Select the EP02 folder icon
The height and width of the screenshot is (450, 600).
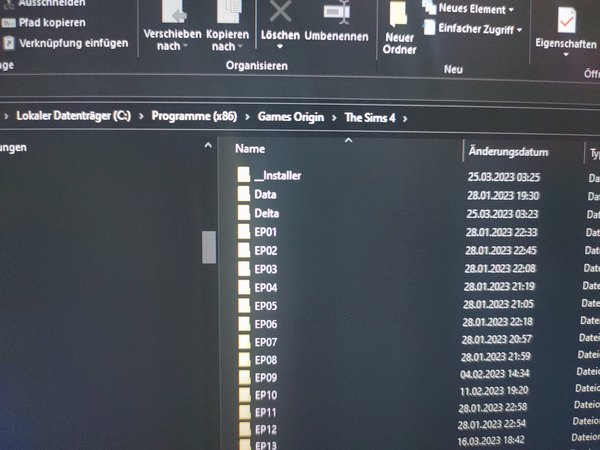(x=244, y=250)
